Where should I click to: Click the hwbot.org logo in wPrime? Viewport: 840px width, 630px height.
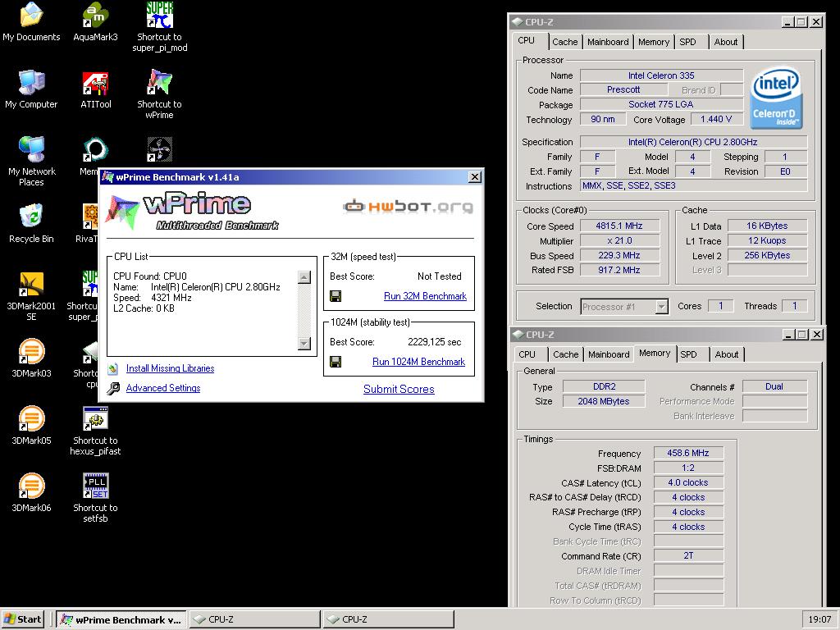409,206
